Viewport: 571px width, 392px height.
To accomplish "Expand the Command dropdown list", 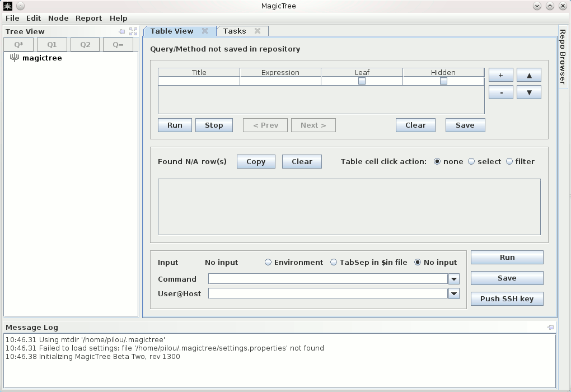I will click(454, 279).
